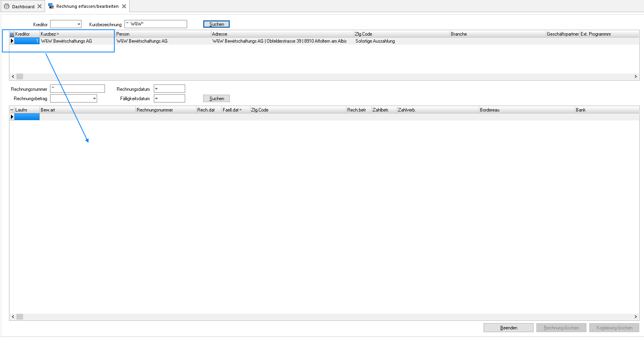Click the Kreditor search input field
The height and width of the screenshot is (338, 644).
tap(66, 24)
